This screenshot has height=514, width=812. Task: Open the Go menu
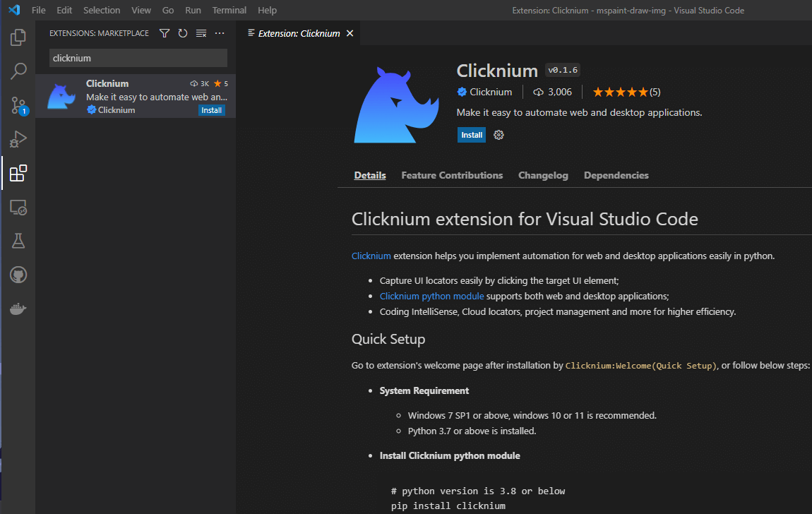(168, 11)
